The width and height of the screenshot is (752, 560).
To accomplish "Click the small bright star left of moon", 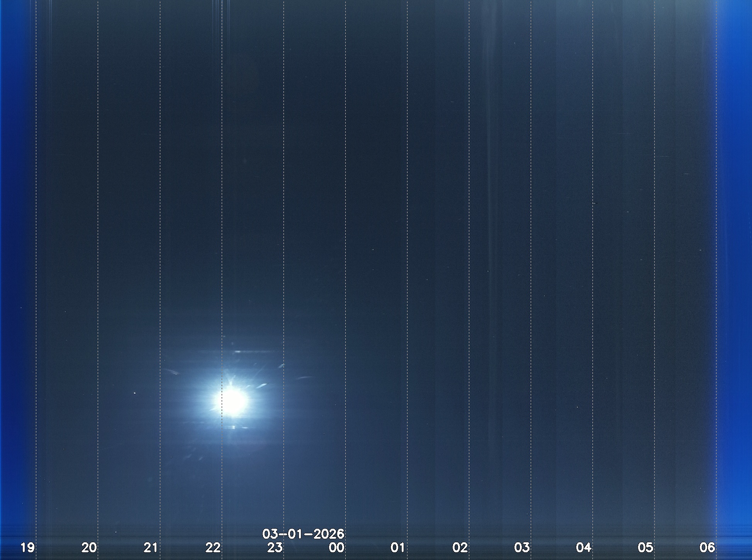I will (134, 393).
